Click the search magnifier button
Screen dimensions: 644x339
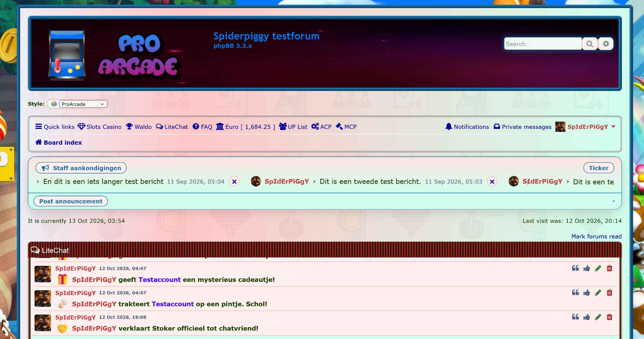590,44
